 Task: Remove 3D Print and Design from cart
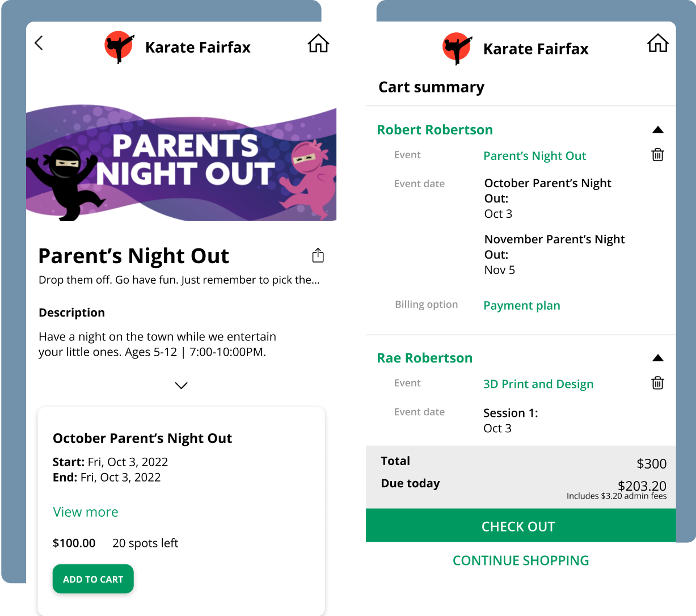(657, 383)
